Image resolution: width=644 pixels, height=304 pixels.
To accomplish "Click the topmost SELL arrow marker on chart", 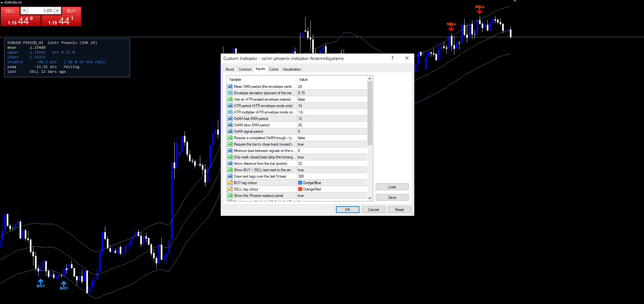I will pyautogui.click(x=479, y=11).
